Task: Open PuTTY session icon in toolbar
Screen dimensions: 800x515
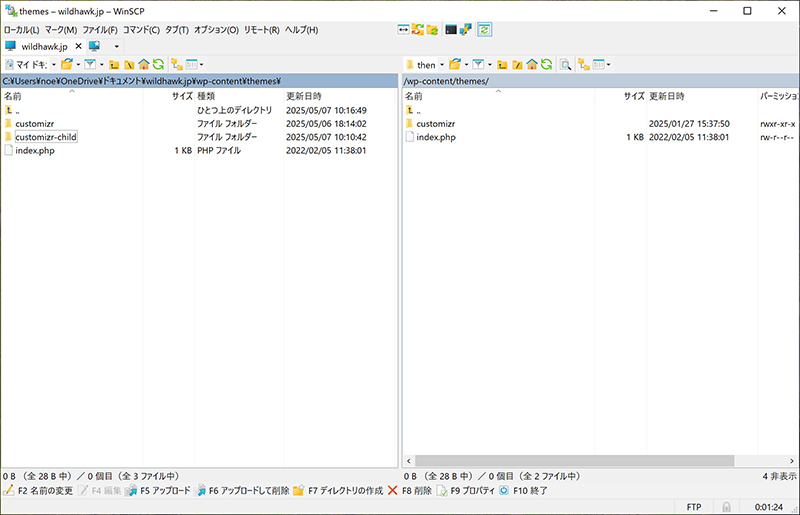Action: 467,30
